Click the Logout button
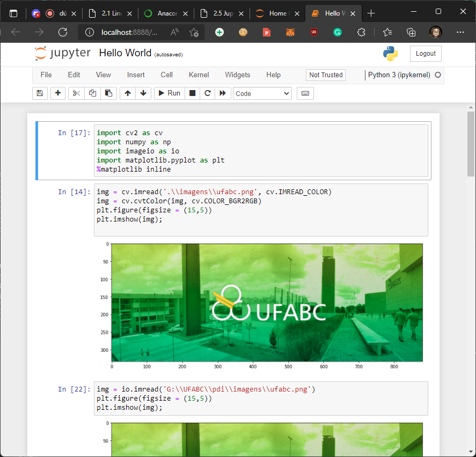The height and width of the screenshot is (457, 476). click(x=426, y=54)
